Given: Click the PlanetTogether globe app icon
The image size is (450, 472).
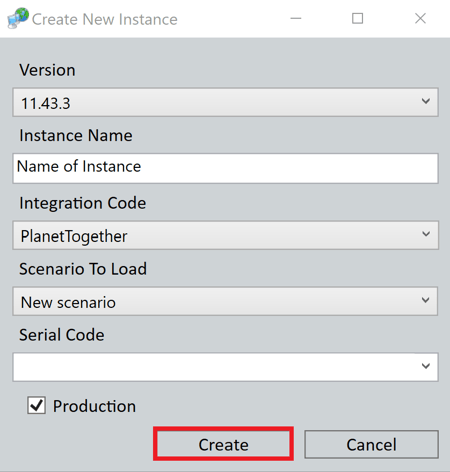Looking at the screenshot, I should click(18, 18).
